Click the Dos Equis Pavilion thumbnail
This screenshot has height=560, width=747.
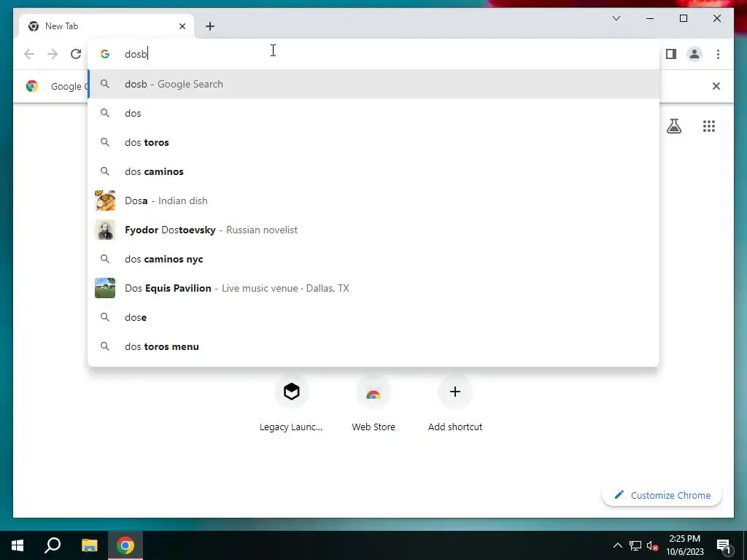tap(105, 288)
